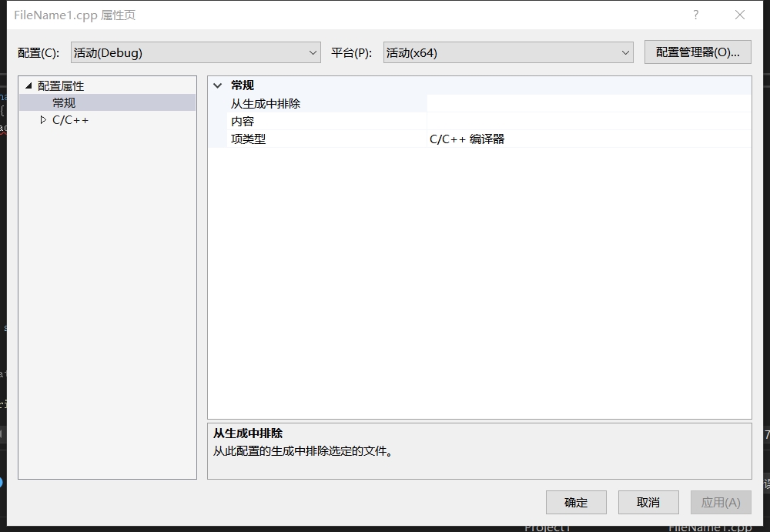Click the FileName1.cpp 属性页 title text
Screen dimensions: 770x532
point(75,15)
